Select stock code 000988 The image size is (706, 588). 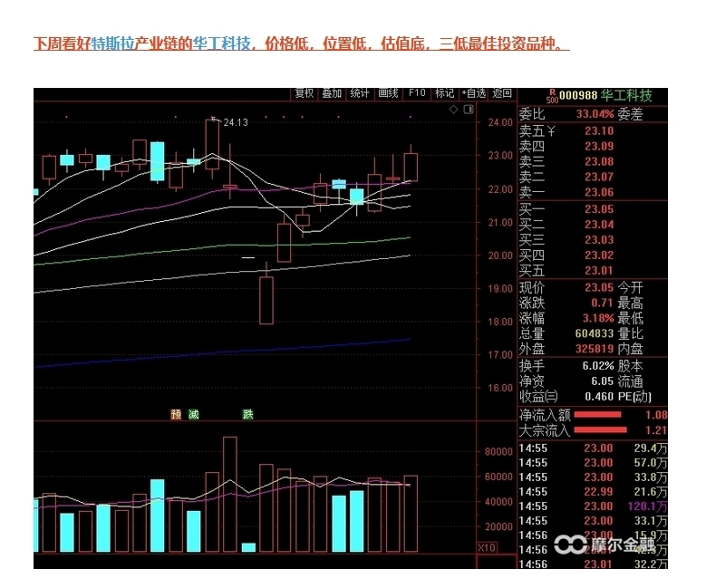pyautogui.click(x=578, y=95)
